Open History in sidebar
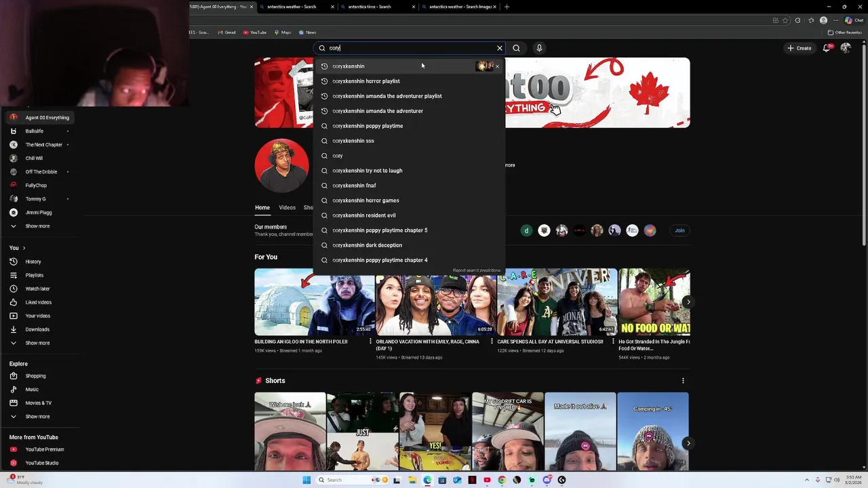This screenshot has height=488, width=868. (41, 262)
